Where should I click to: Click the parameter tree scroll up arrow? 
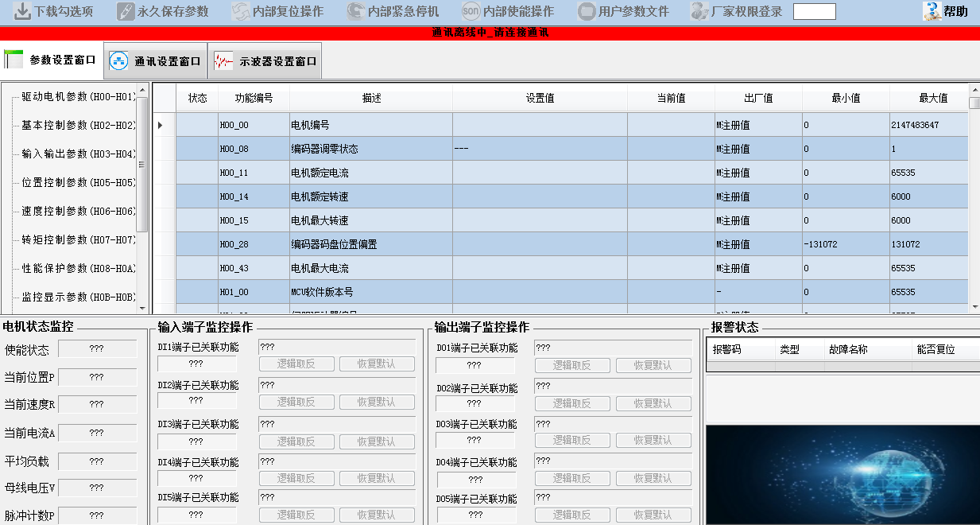point(142,90)
